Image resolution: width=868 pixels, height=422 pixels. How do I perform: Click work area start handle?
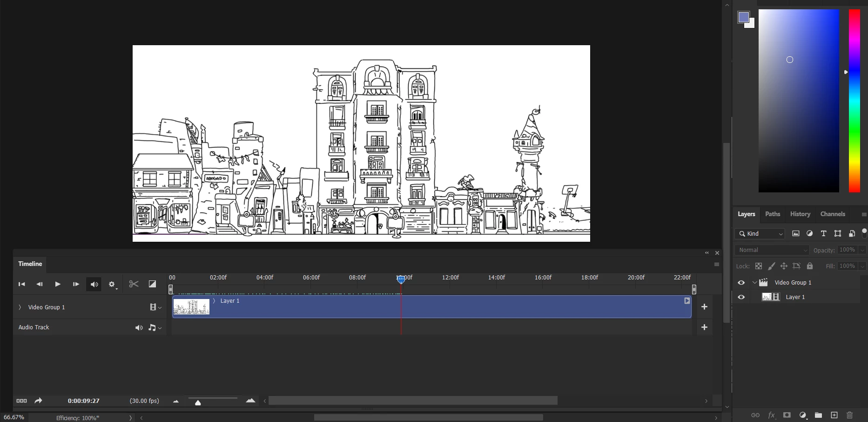(x=170, y=289)
